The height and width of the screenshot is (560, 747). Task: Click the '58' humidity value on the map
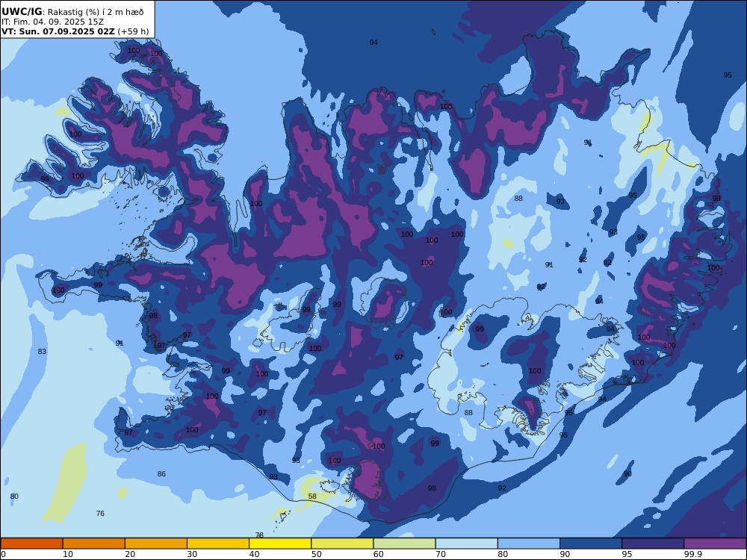312,497
